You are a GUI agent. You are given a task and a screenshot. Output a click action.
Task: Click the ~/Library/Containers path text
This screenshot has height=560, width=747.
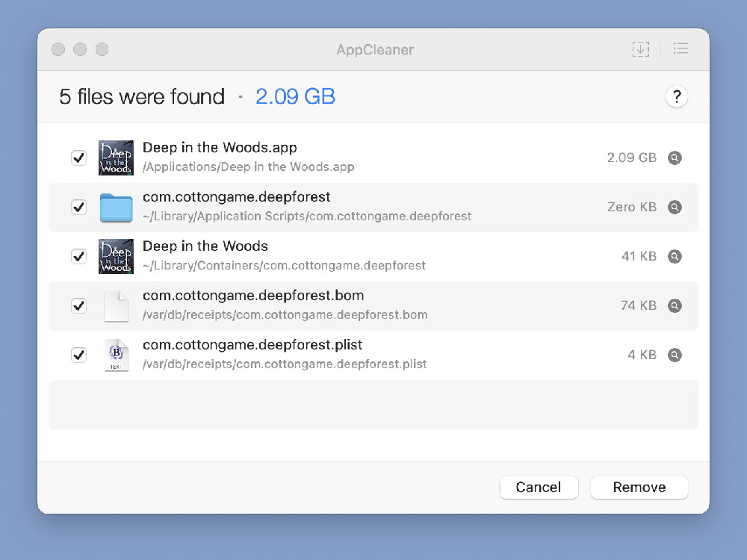[x=284, y=266]
